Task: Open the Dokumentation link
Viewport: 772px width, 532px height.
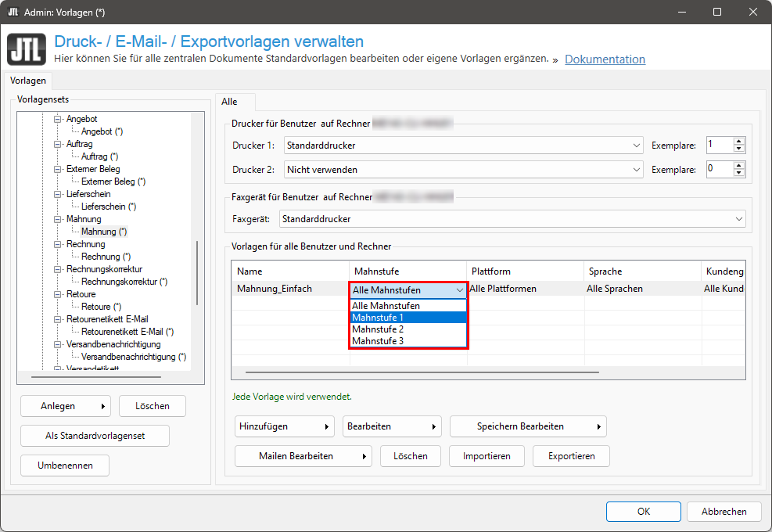Action: coord(605,59)
